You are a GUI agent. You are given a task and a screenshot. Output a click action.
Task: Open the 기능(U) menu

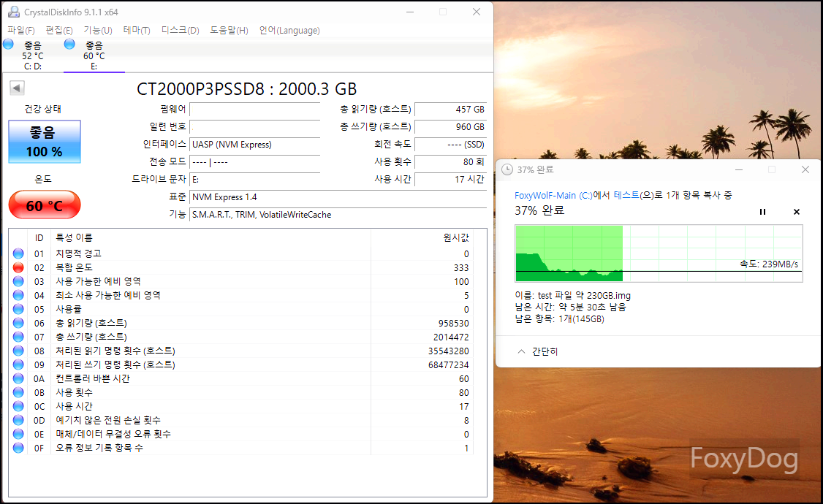tap(98, 31)
